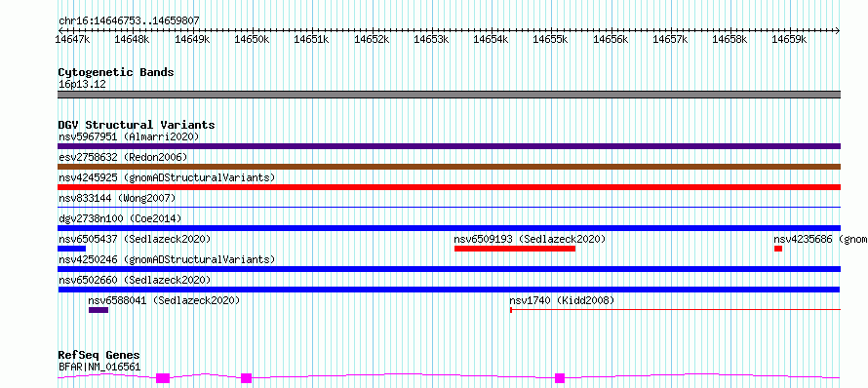Image resolution: width=868 pixels, height=388 pixels.
Task: Click the red nsv4245925 variant bar
Action: click(449, 187)
